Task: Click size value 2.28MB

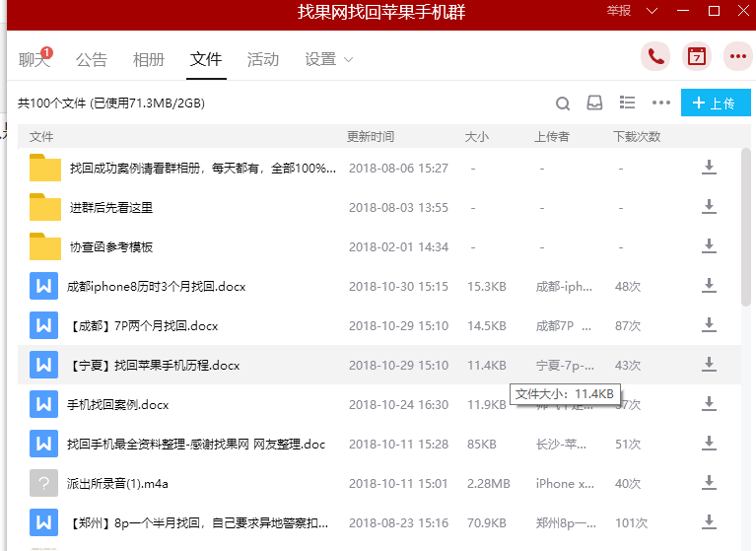Action: point(489,484)
